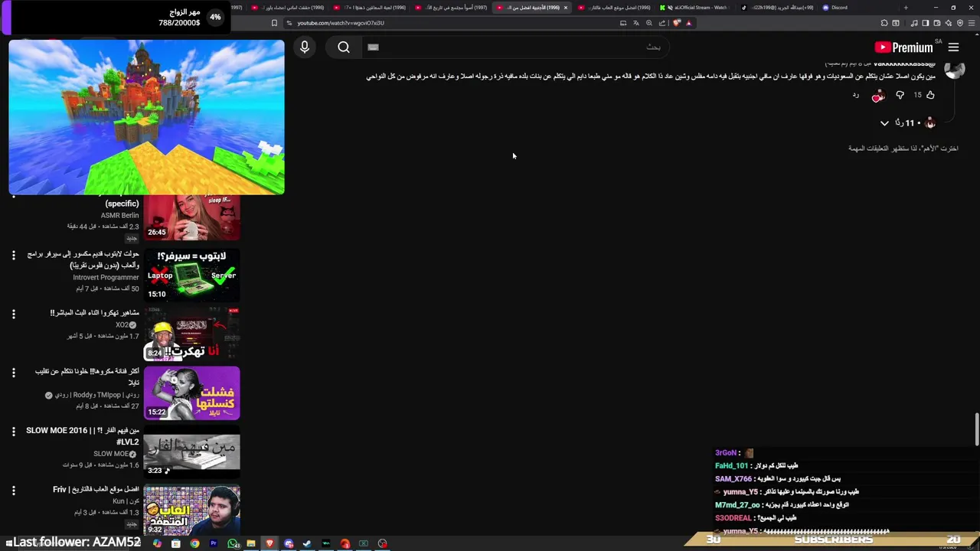Open the YouTube hamburger guide menu

pos(953,47)
